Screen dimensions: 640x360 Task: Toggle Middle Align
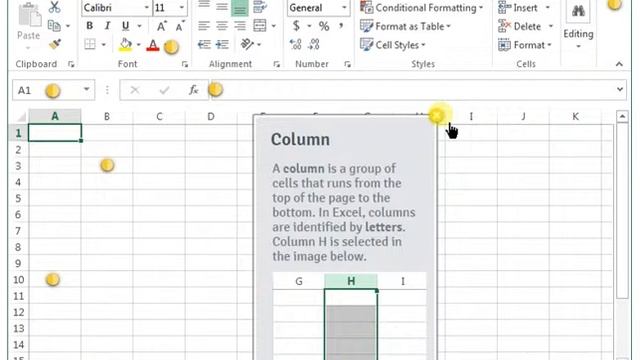pos(222,7)
